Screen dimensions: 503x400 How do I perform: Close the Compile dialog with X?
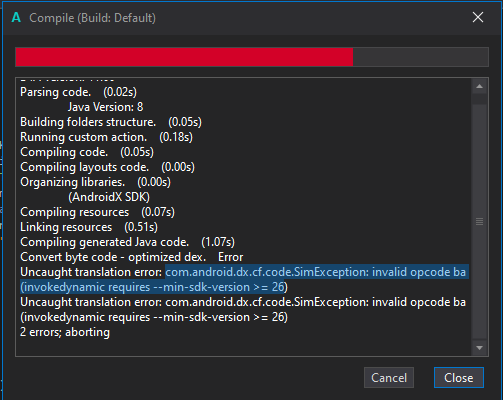tap(478, 17)
